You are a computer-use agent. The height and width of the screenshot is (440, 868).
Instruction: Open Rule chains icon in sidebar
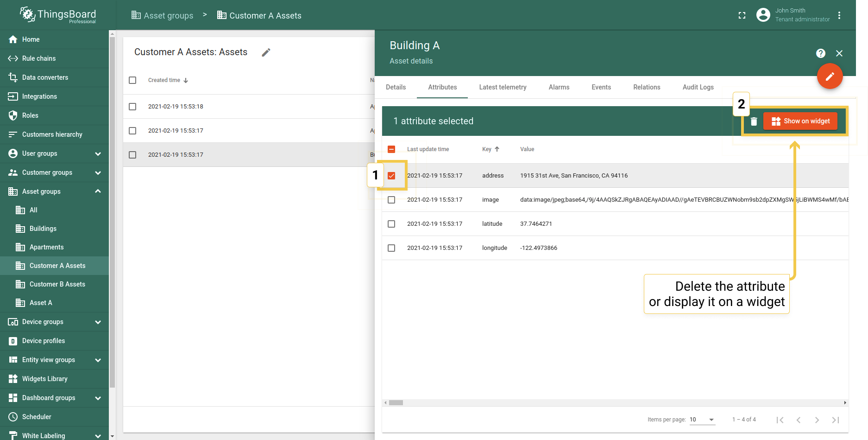[13, 58]
